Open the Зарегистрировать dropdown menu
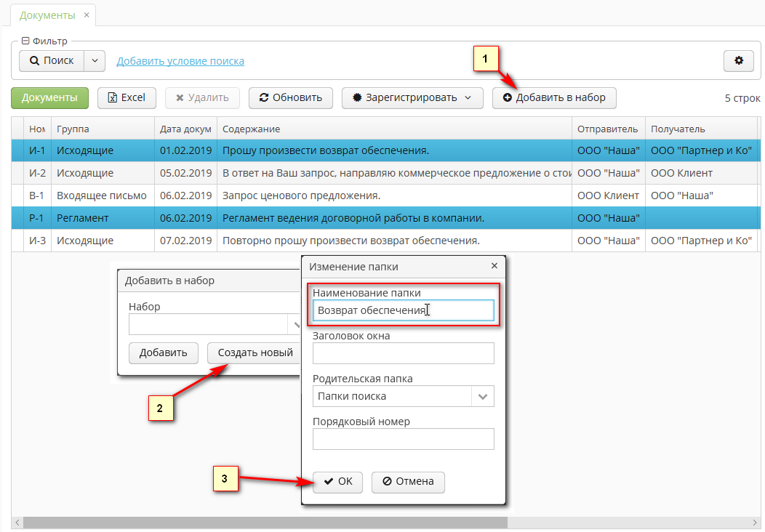Image resolution: width=765 pixels, height=532 pixels. tap(469, 97)
